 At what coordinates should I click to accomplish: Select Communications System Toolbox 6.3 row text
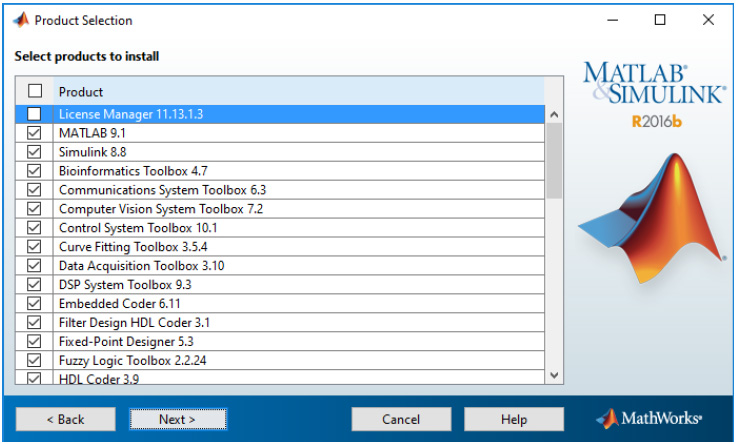click(x=162, y=190)
